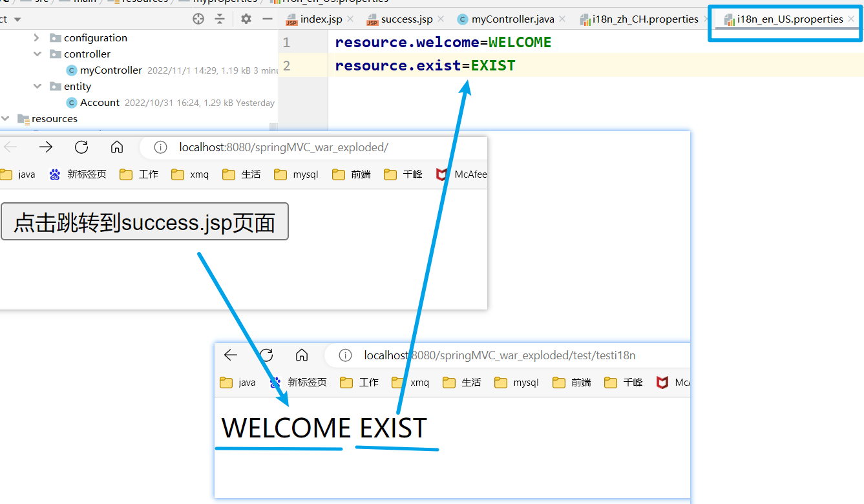The width and height of the screenshot is (864, 504).
Task: Click line number 1 in editor gutter
Action: coord(286,43)
